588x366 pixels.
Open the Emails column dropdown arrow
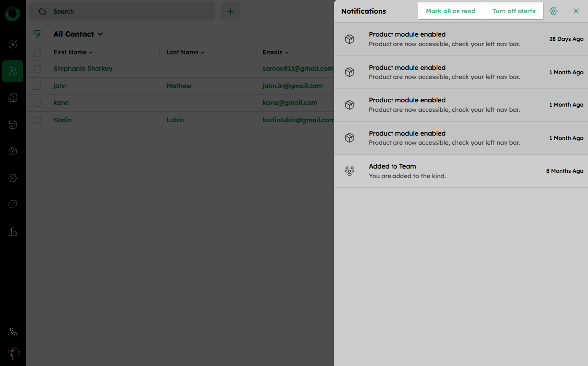[x=287, y=53]
